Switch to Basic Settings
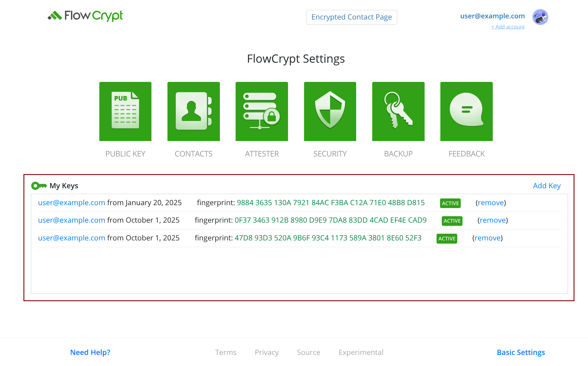588x366 pixels. pos(520,352)
